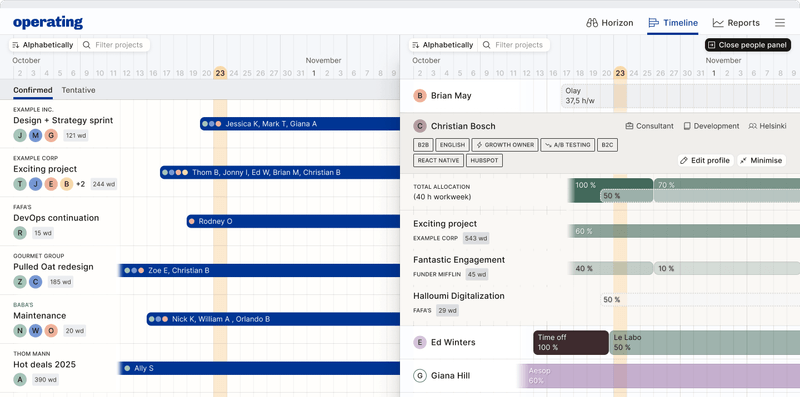Open the Hot deals 2025 project
Viewport: 800px width, 397px height.
pyautogui.click(x=44, y=364)
